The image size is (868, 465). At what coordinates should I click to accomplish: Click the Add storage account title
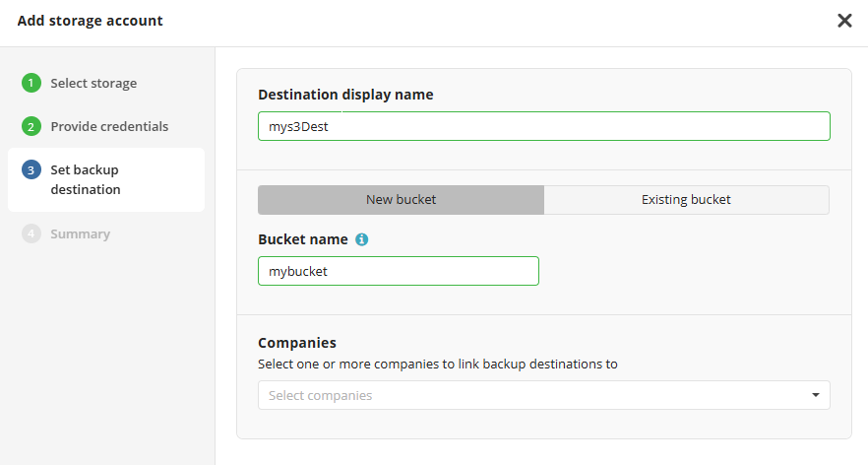pos(91,21)
